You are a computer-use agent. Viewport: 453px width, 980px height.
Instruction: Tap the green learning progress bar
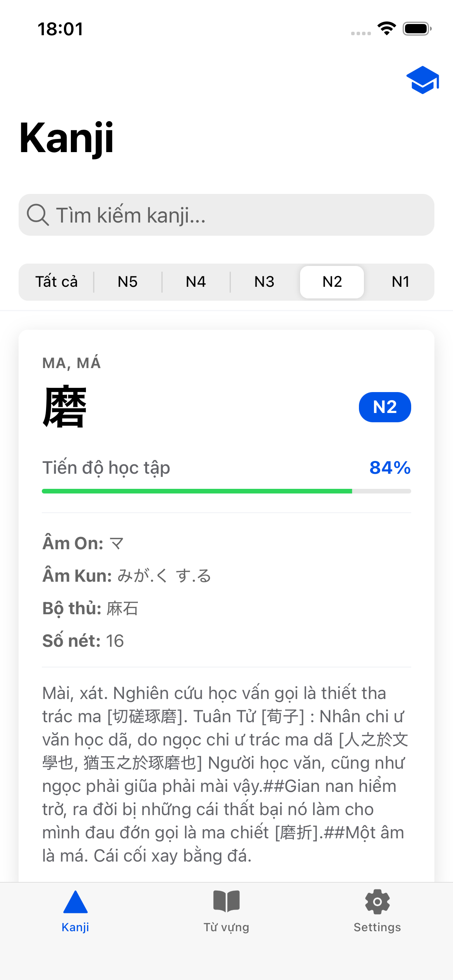(x=197, y=491)
